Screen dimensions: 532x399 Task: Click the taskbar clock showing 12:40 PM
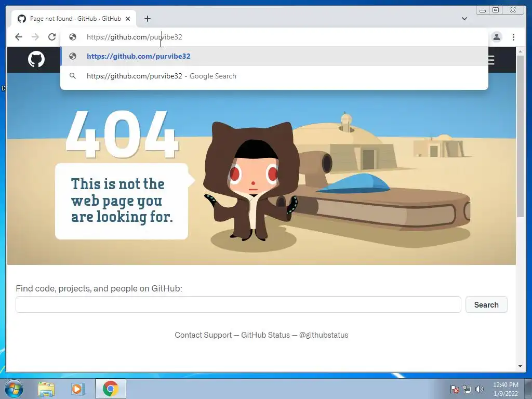point(506,389)
